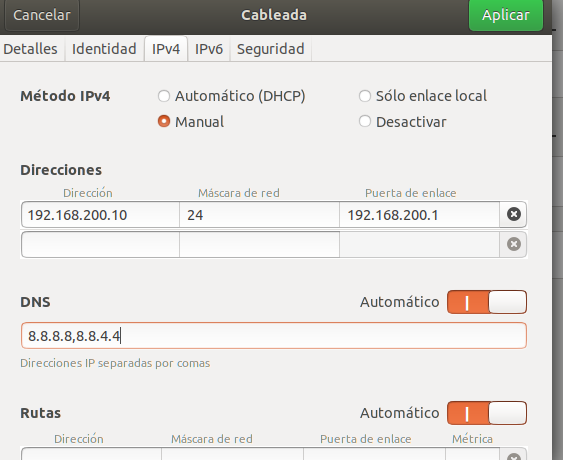The width and height of the screenshot is (563, 460).
Task: Click the Rutas Dirección field
Action: (91, 454)
